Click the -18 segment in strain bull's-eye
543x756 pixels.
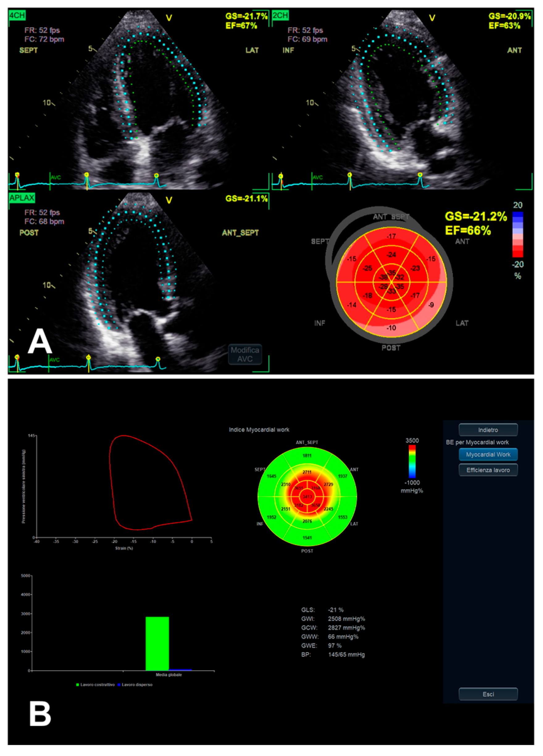click(x=367, y=296)
